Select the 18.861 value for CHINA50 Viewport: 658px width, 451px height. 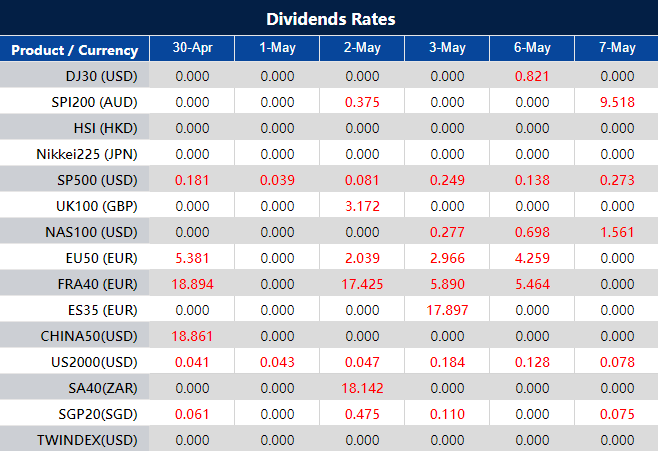pos(192,335)
